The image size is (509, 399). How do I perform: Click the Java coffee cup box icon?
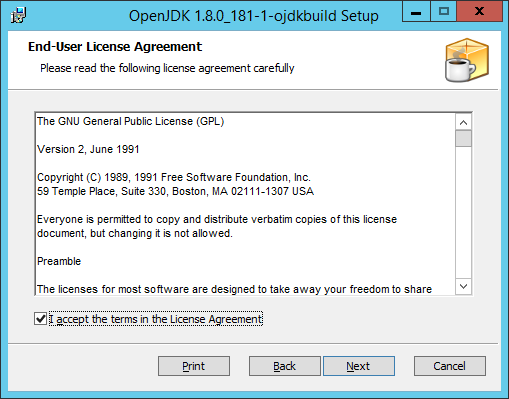click(x=467, y=60)
